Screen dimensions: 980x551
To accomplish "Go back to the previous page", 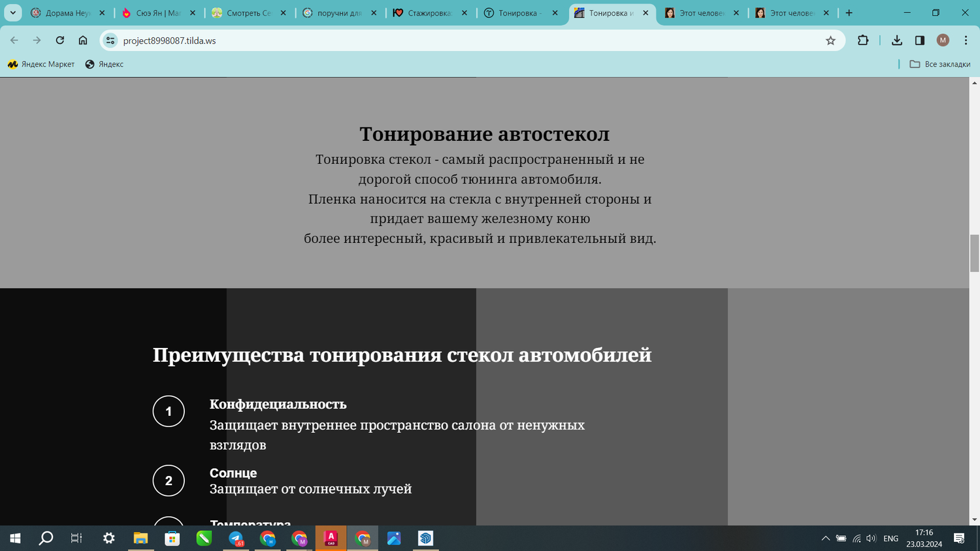I will click(14, 40).
